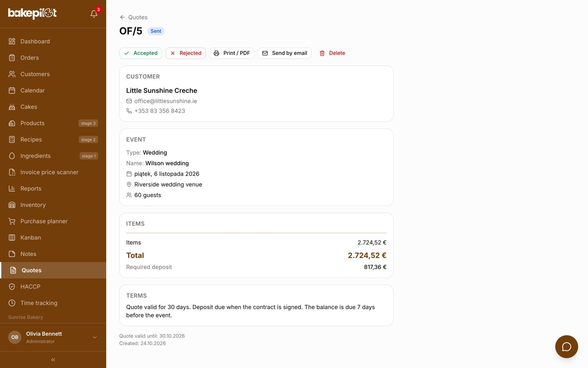Click the phone number +353 83 356 8423
The image size is (588, 368).
tap(160, 111)
